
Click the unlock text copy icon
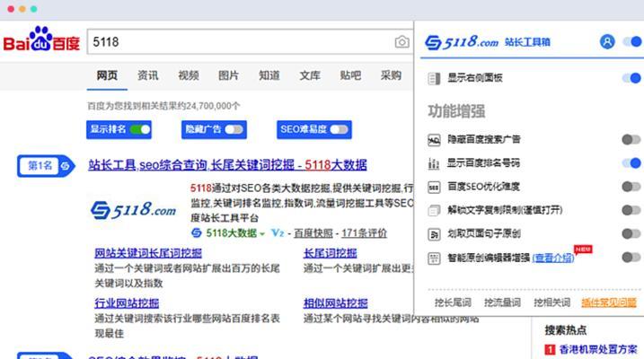[434, 211]
